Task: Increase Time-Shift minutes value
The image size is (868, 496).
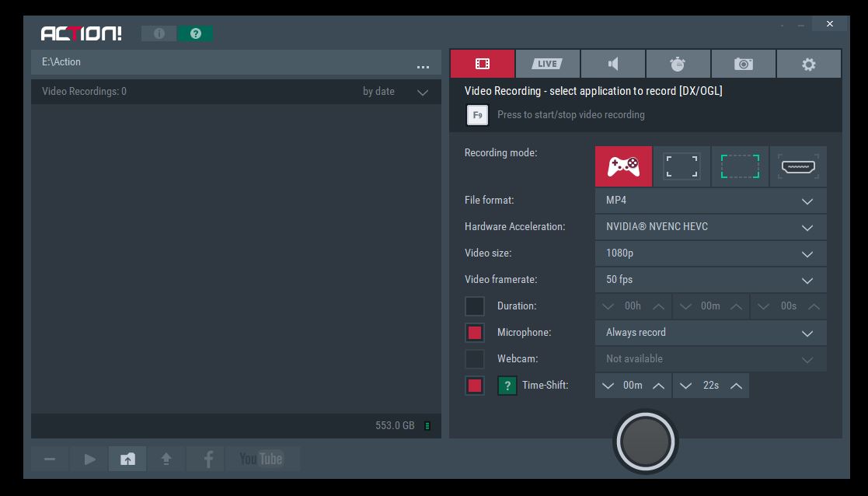Action: (x=658, y=386)
